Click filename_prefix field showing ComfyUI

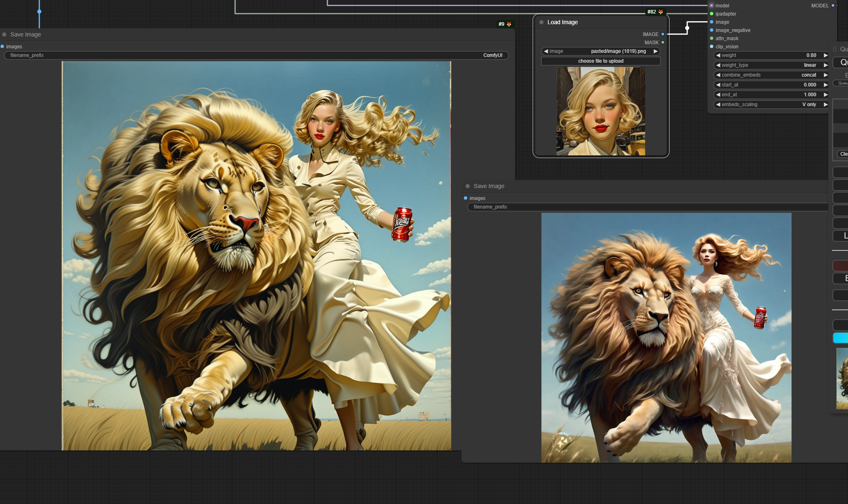256,55
